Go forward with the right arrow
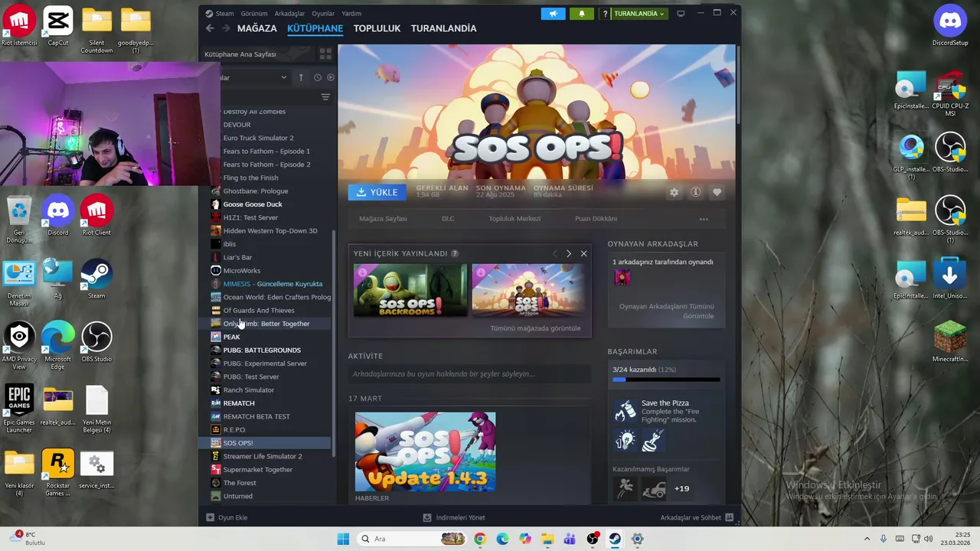This screenshot has width=980, height=551. tap(226, 28)
